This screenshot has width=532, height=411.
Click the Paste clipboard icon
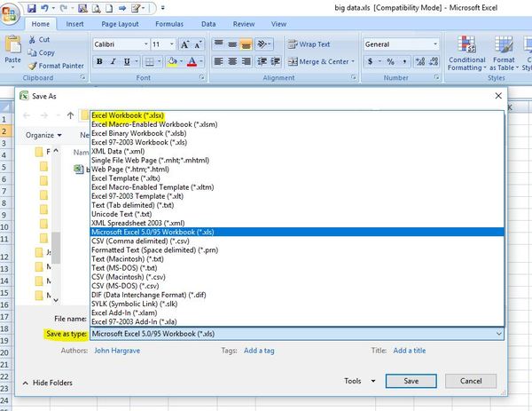coord(12,44)
